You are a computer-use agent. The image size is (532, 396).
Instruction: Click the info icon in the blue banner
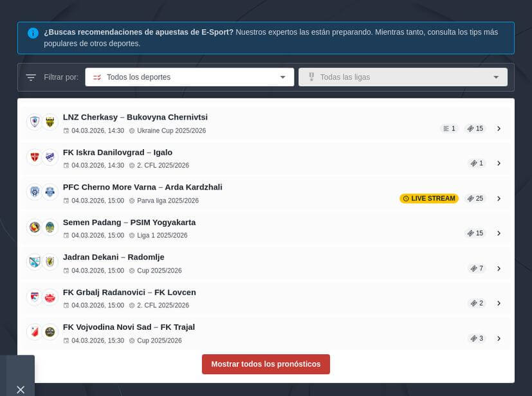(x=33, y=33)
